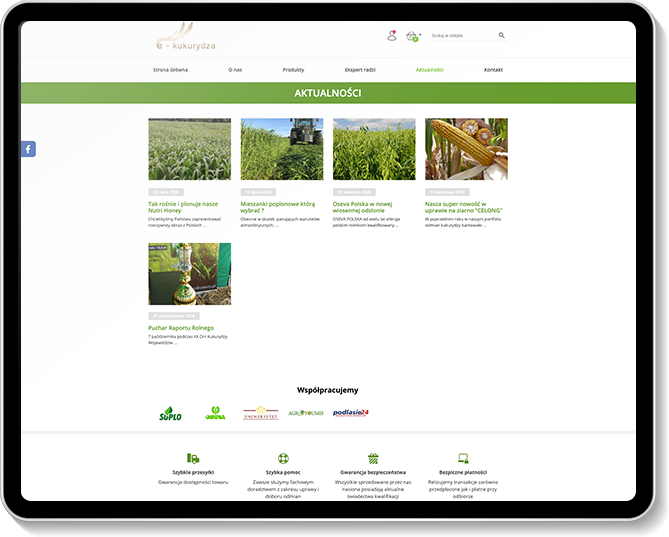Open the Produkty menu item

(x=293, y=70)
